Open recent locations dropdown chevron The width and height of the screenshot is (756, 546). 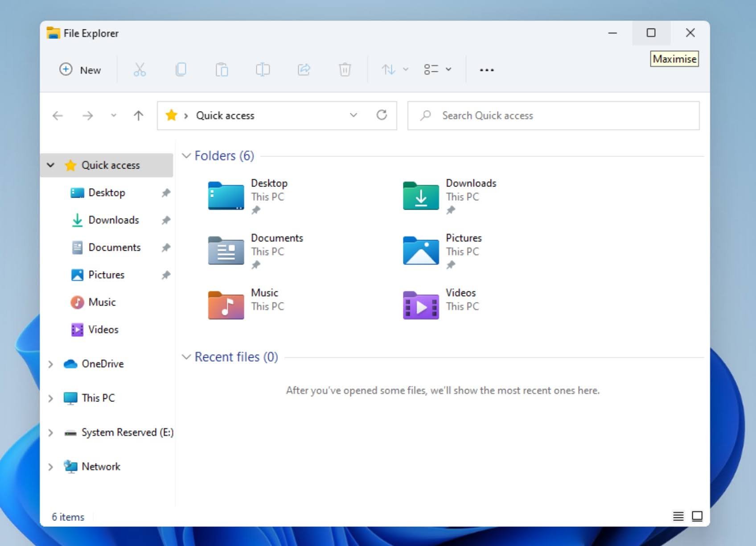pyautogui.click(x=114, y=116)
